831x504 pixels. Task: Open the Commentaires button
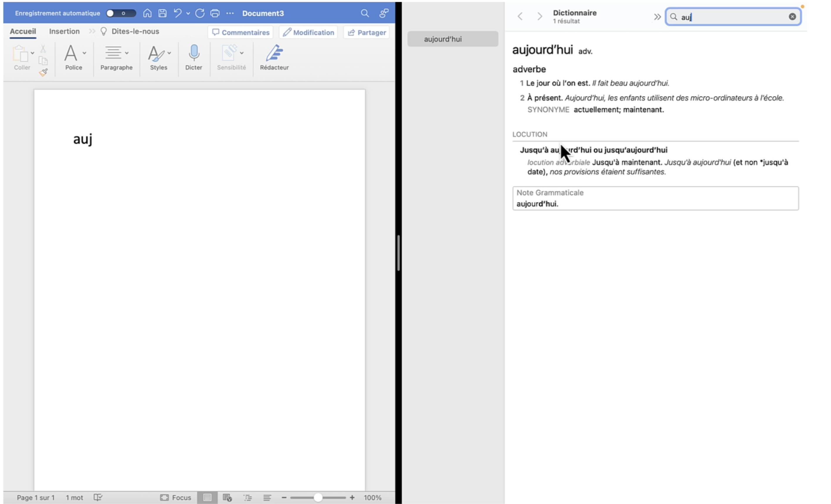(241, 32)
